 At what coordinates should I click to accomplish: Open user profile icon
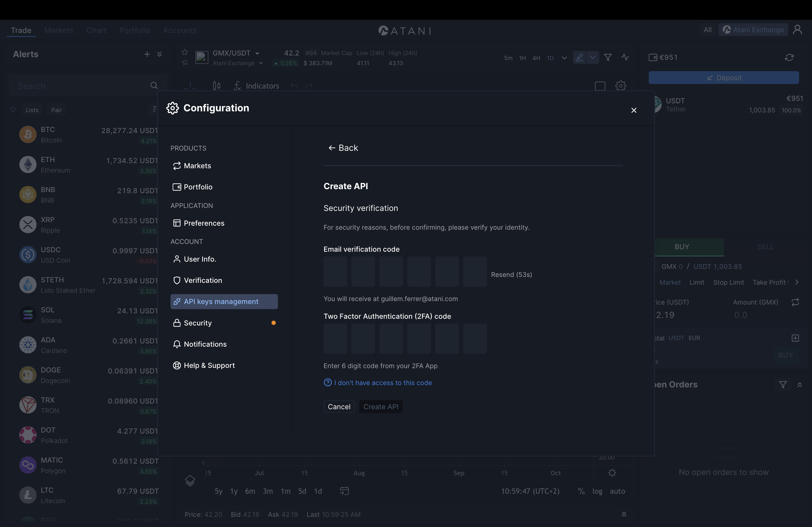click(x=797, y=30)
